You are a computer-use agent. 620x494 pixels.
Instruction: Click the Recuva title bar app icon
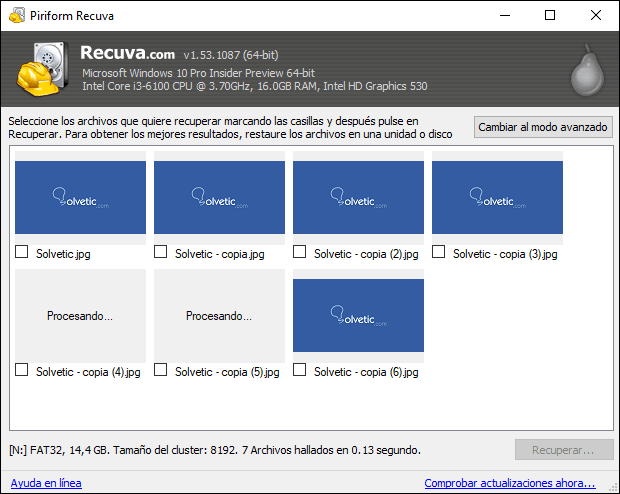17,15
